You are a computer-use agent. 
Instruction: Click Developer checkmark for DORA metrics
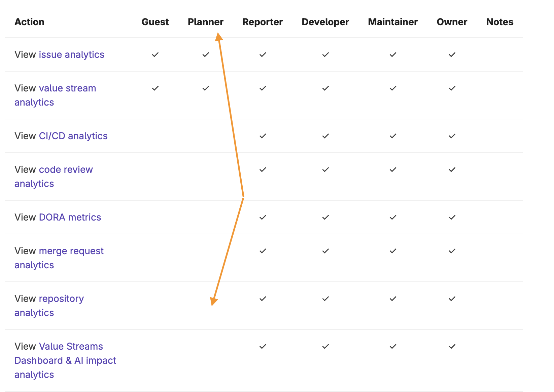point(325,217)
